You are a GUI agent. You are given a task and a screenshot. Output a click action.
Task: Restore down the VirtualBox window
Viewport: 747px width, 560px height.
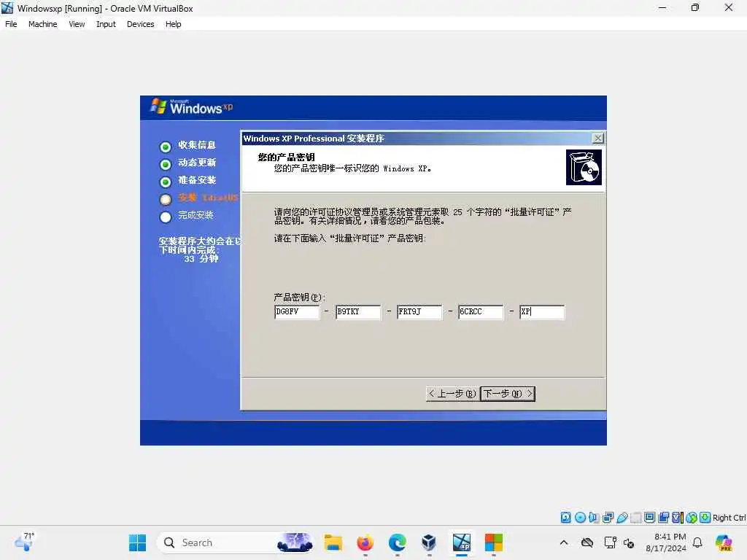click(695, 8)
